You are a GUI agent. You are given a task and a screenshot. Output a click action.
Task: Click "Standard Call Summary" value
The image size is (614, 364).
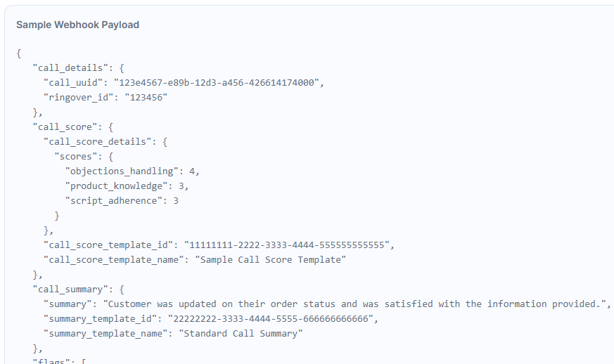click(241, 334)
